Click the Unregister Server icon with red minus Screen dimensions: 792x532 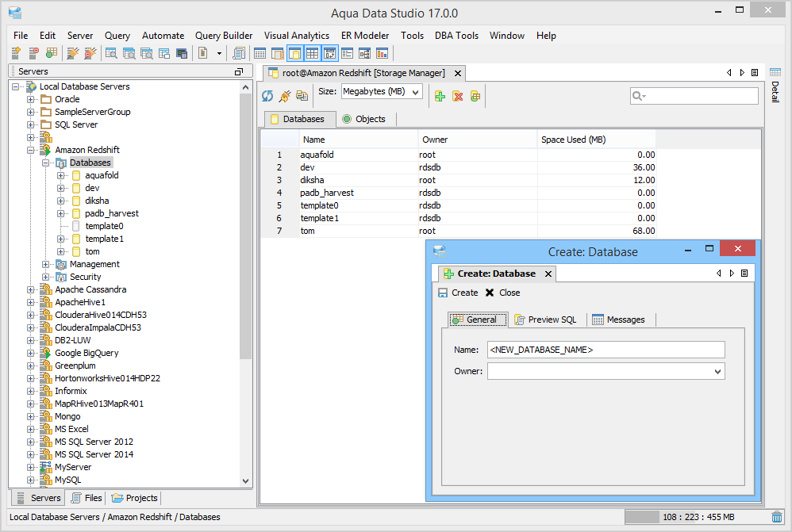point(34,53)
